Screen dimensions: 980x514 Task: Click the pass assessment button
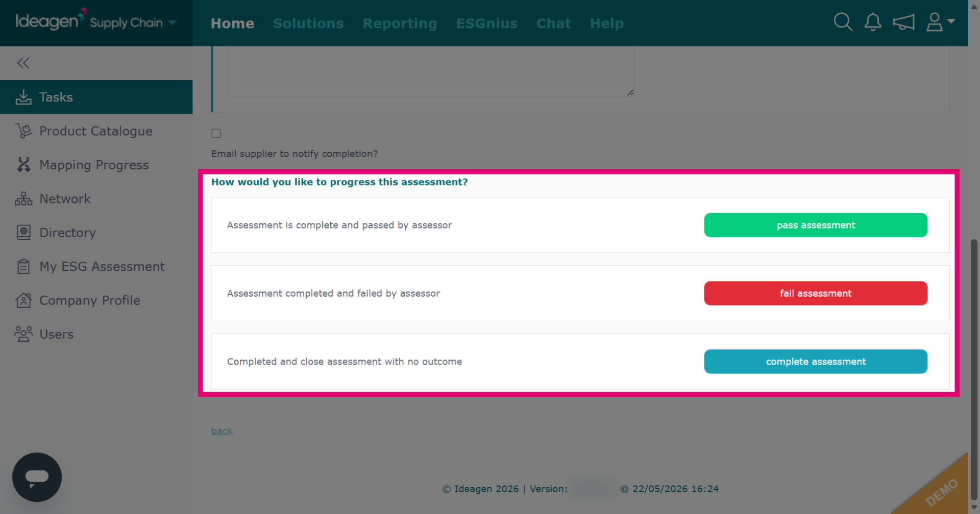[x=816, y=225]
